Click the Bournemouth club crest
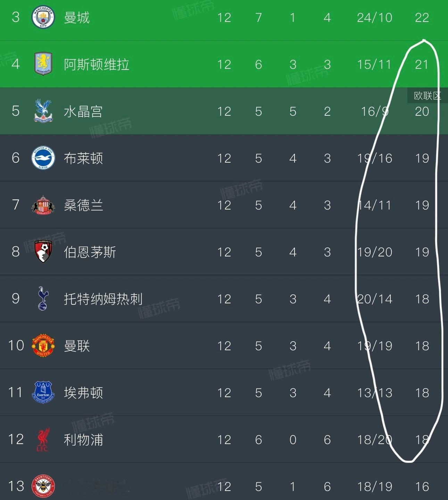 [x=43, y=252]
